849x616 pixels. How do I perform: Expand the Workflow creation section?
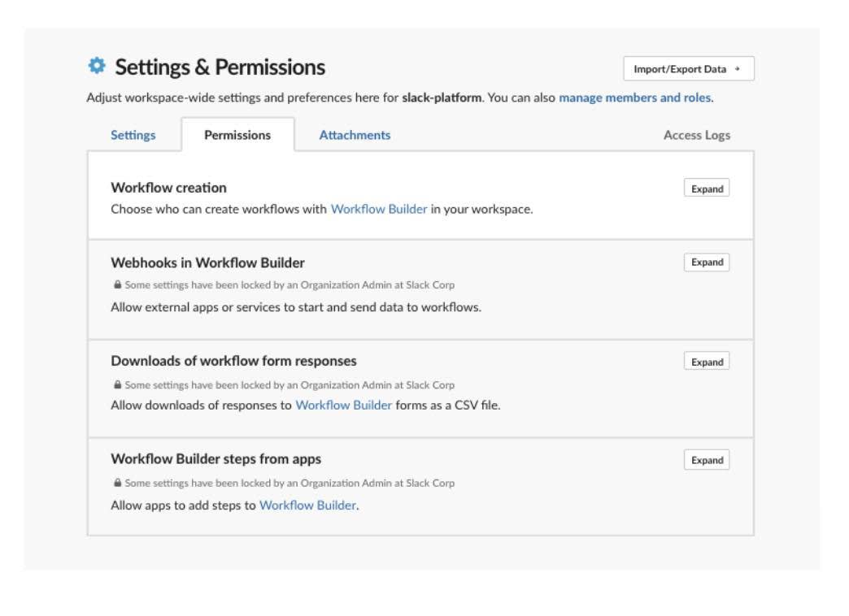point(706,188)
